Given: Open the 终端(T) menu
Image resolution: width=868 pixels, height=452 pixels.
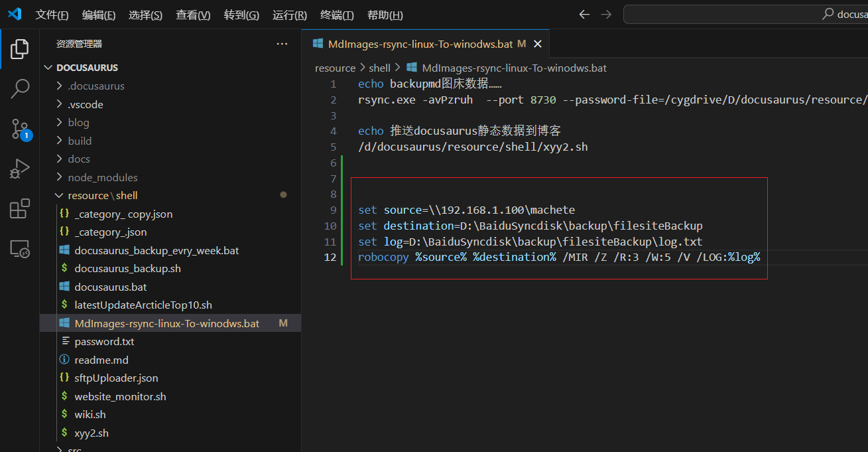Looking at the screenshot, I should coord(337,15).
